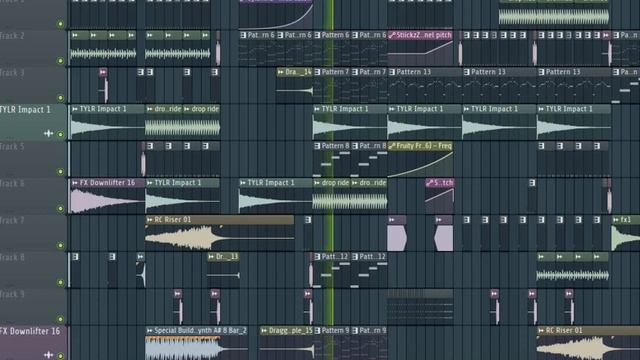Screen dimensions: 640x360
Task: Select the Track 9 header label
Action: 12,294
